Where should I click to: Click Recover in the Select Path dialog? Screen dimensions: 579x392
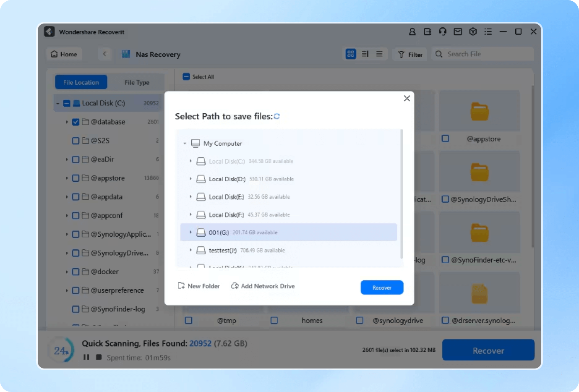click(382, 287)
